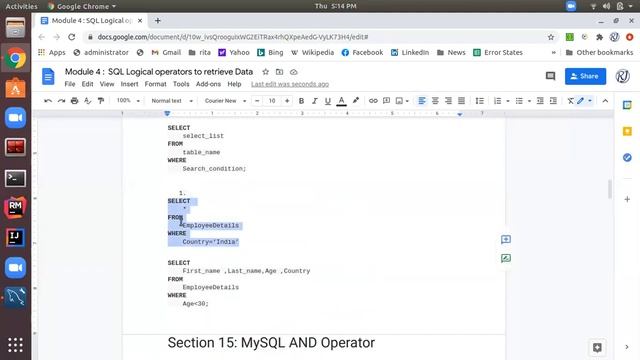Expand numbered list style dropdown arrow

(508, 101)
